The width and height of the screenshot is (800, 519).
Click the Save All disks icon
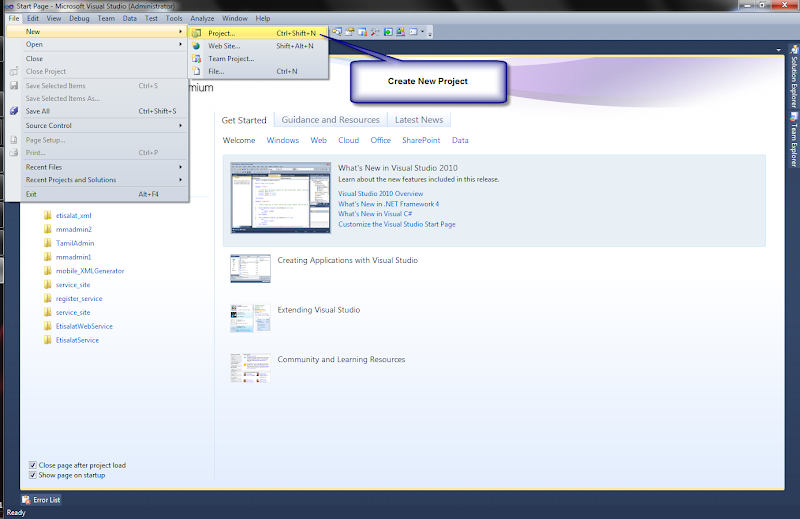14,111
